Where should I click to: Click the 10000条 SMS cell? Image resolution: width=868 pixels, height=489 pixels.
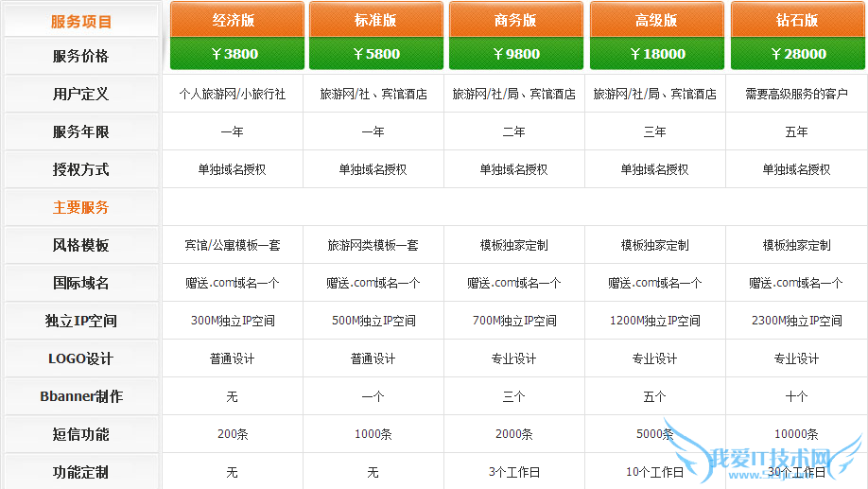click(x=796, y=434)
